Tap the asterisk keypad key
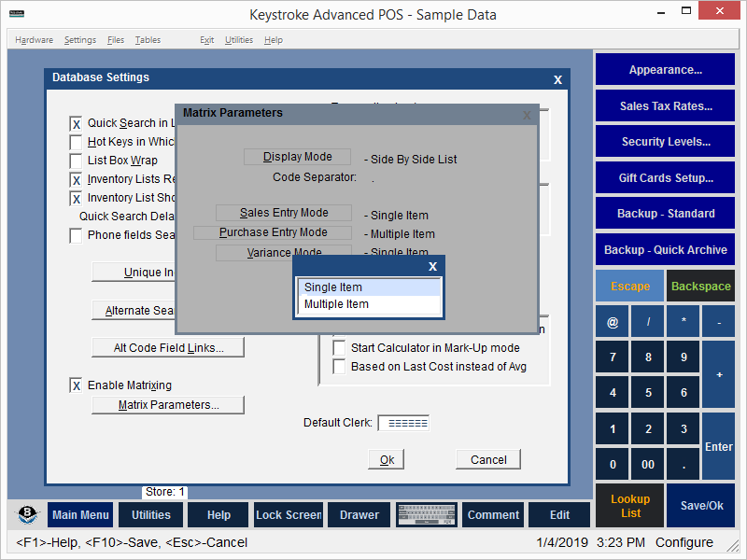The image size is (747, 560). (x=684, y=322)
